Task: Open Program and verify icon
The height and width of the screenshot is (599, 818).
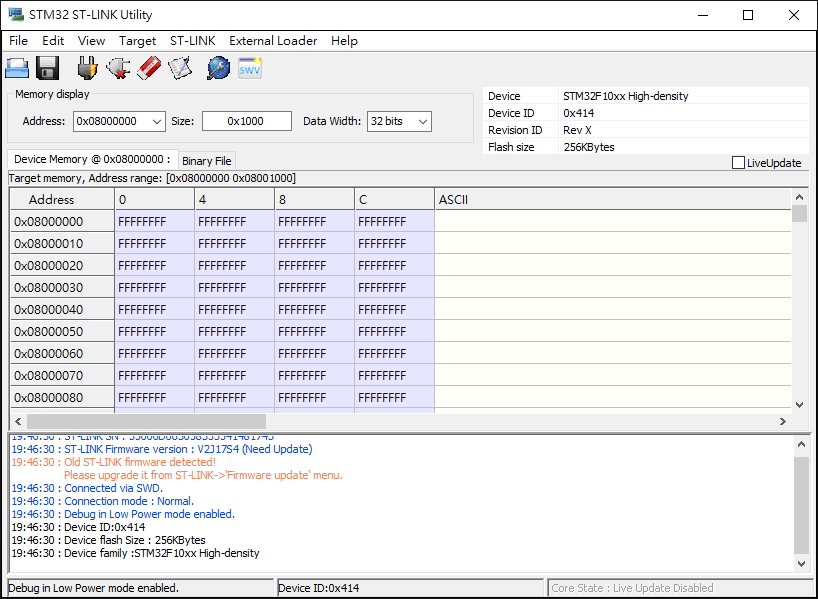Action: point(180,68)
